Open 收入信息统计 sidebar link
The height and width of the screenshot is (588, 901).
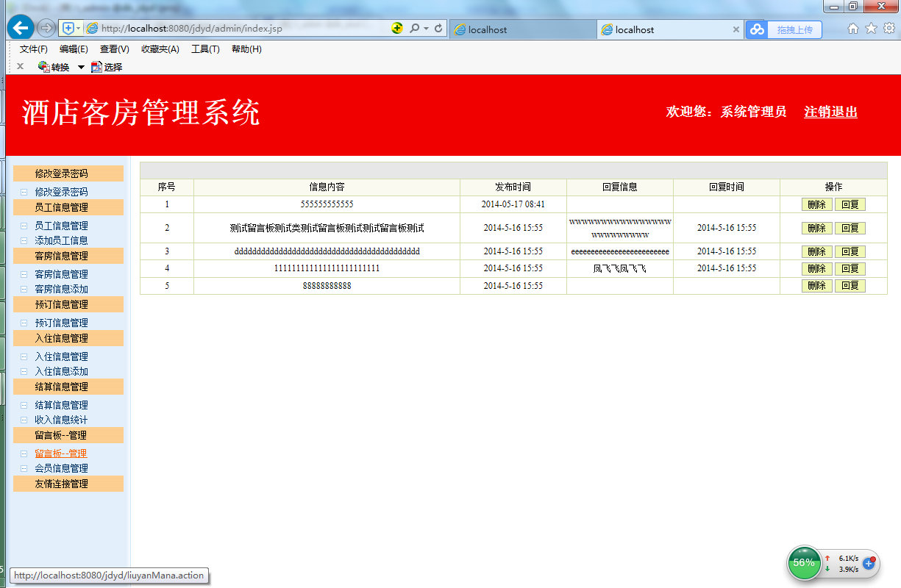61,420
